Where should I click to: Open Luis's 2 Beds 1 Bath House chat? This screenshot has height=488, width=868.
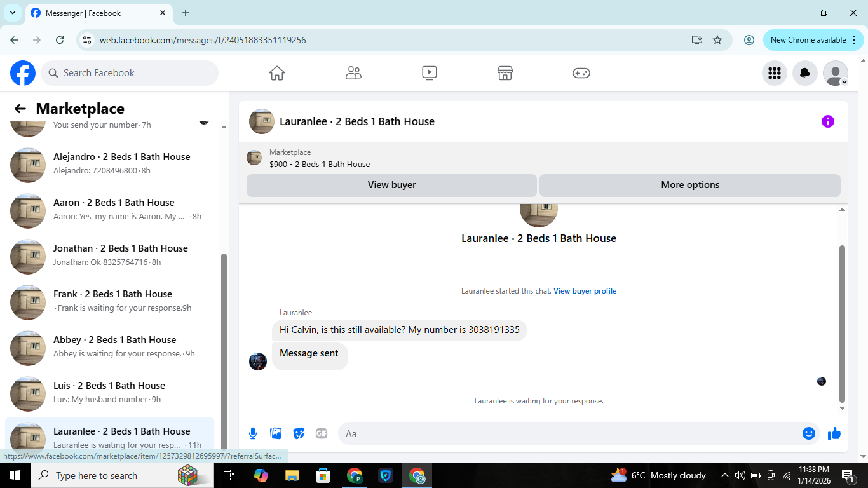(109, 393)
